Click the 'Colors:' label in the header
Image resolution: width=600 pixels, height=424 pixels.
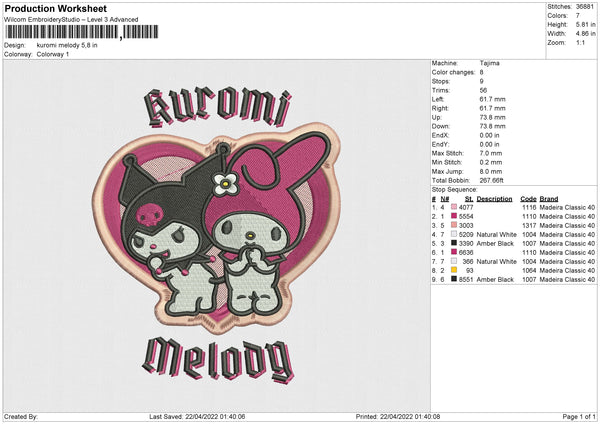point(558,16)
